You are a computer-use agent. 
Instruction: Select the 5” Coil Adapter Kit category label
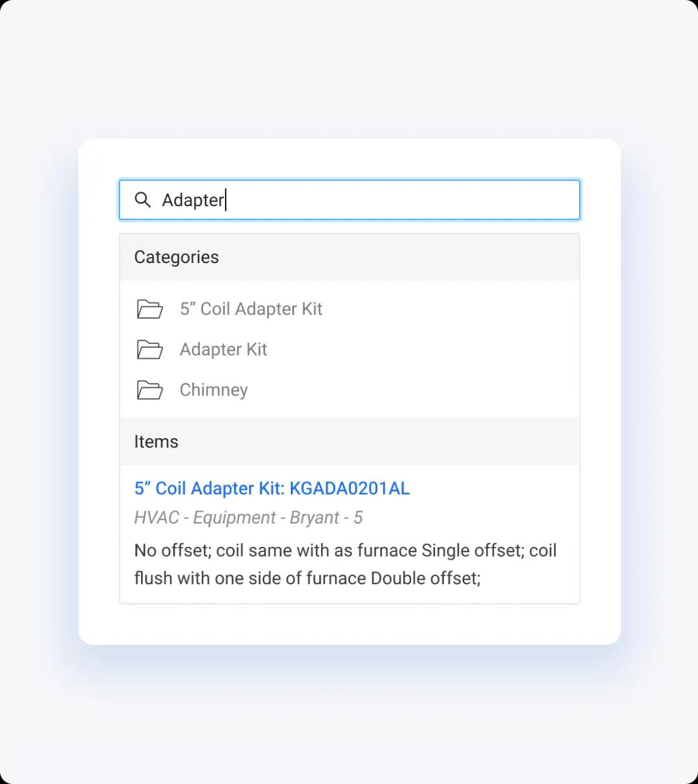click(251, 309)
